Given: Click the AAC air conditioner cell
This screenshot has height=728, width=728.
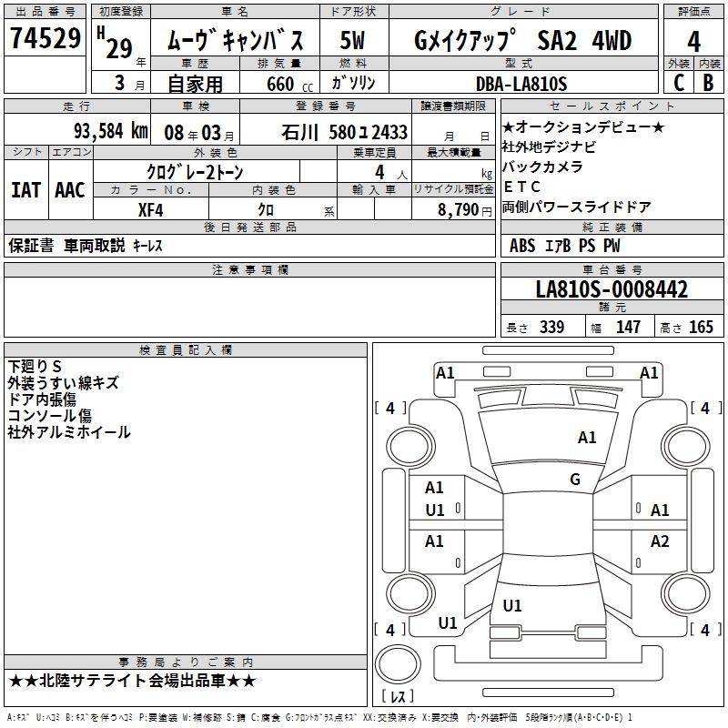Looking at the screenshot, I should tap(69, 189).
